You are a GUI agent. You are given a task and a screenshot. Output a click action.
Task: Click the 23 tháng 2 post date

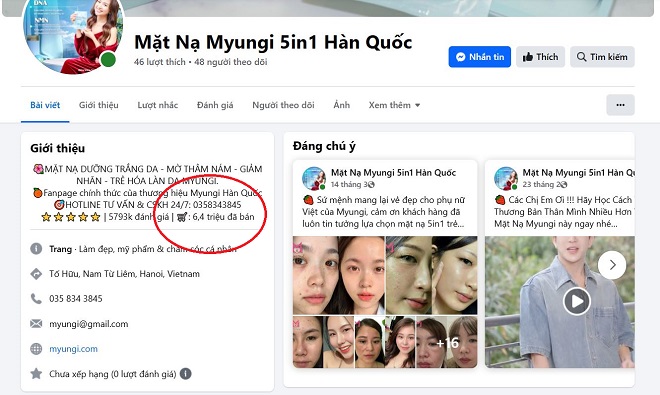click(541, 184)
